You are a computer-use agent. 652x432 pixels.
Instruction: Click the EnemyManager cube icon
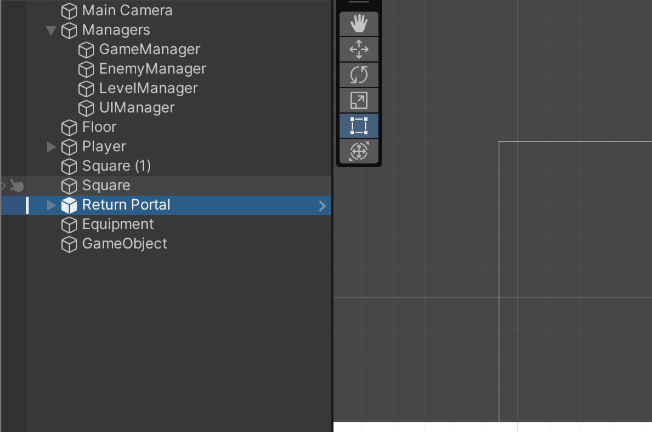[x=86, y=69]
